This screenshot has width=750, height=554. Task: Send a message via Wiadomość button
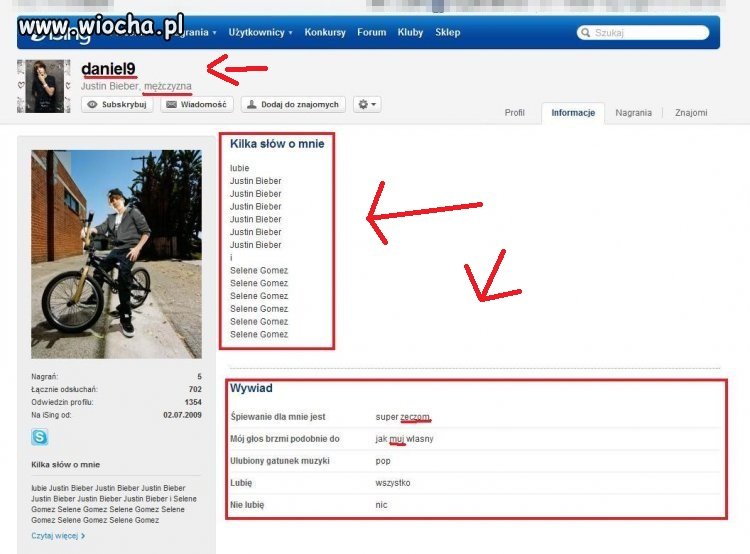pos(197,104)
